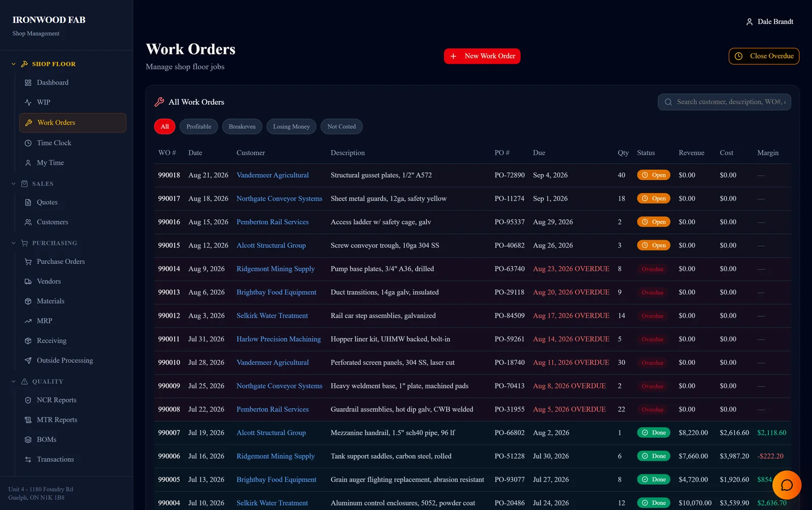812x510 pixels.
Task: Collapse the Shop Floor section
Action: coord(14,64)
